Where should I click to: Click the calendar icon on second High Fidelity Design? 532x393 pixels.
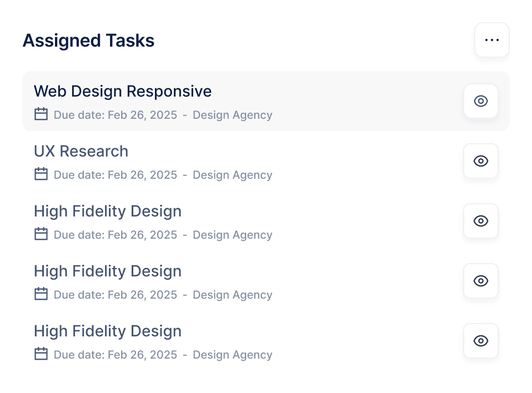[x=41, y=294]
